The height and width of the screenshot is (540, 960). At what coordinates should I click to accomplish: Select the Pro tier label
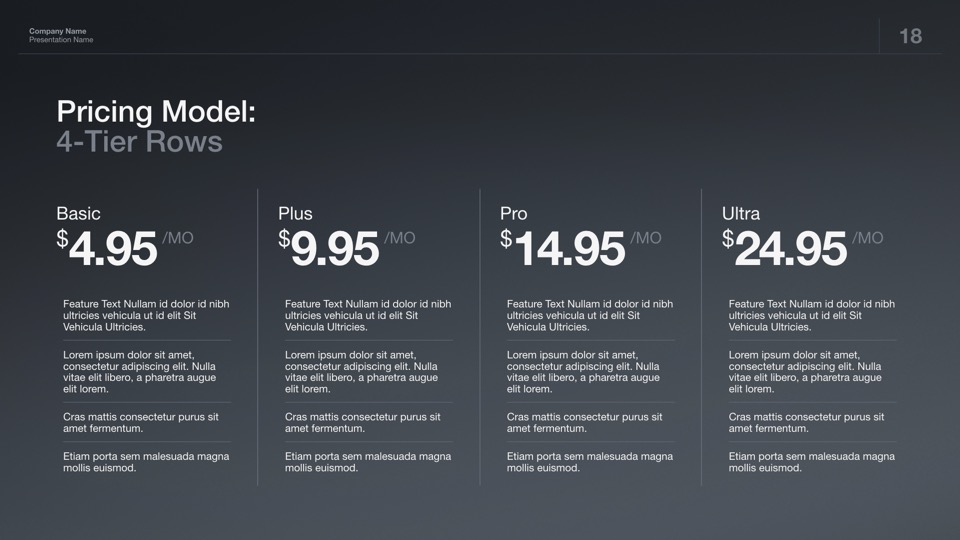pyautogui.click(x=513, y=213)
